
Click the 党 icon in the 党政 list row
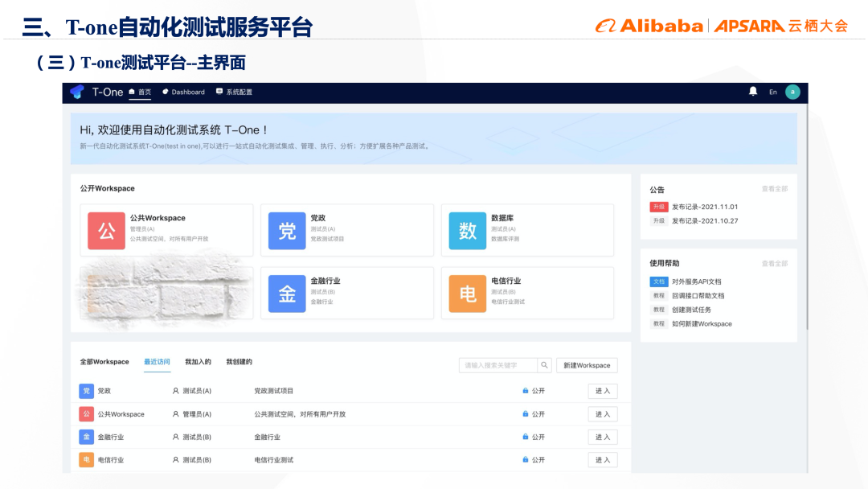(x=86, y=391)
